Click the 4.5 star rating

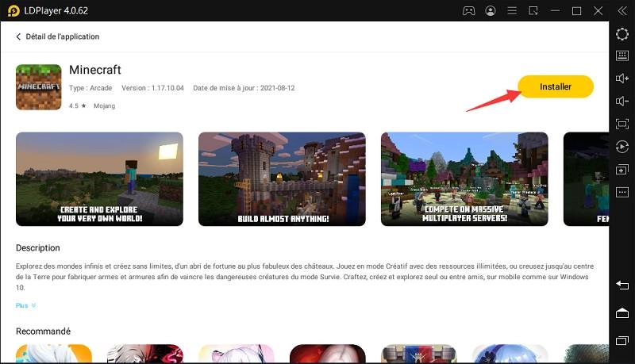coord(77,105)
